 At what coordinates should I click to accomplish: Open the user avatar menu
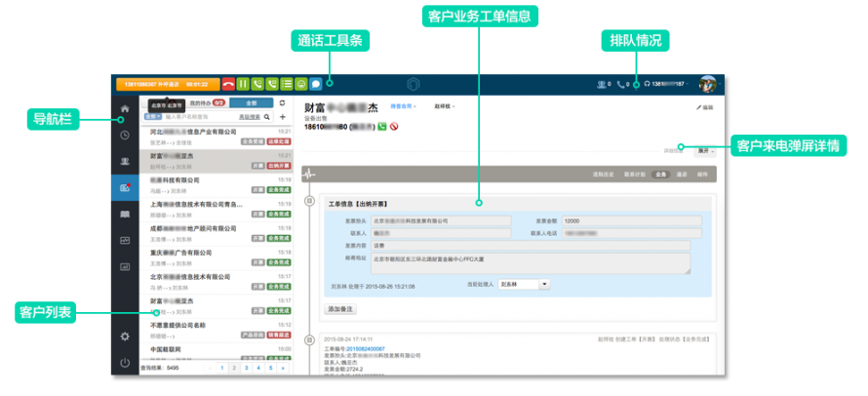[708, 84]
